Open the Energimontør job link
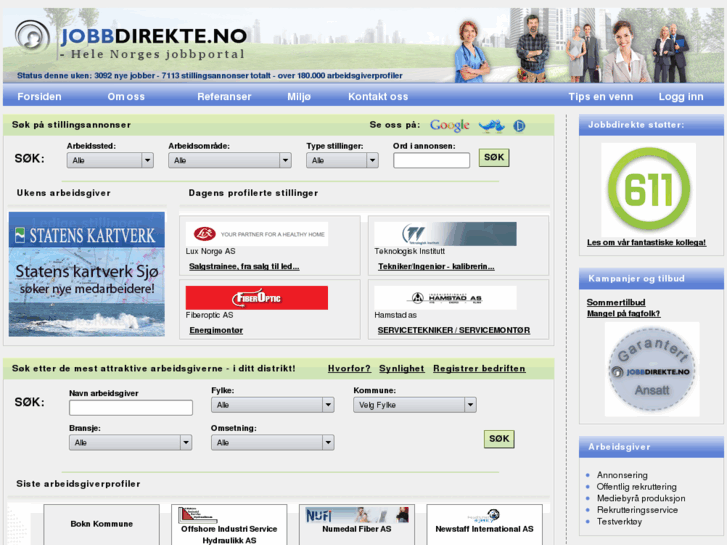 tap(216, 330)
